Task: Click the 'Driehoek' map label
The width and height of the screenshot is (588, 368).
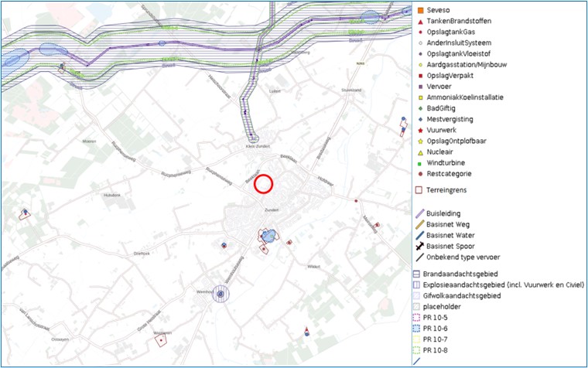Action: [142, 254]
